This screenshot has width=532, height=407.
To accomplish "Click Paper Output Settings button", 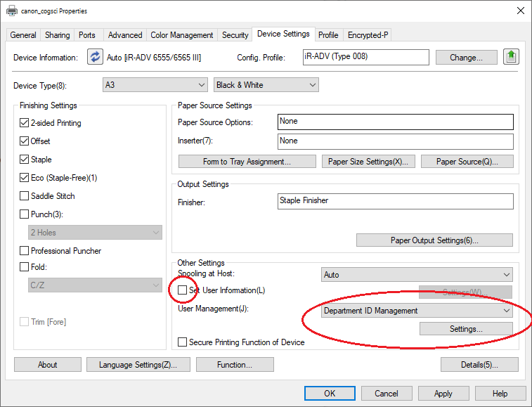I will [434, 240].
